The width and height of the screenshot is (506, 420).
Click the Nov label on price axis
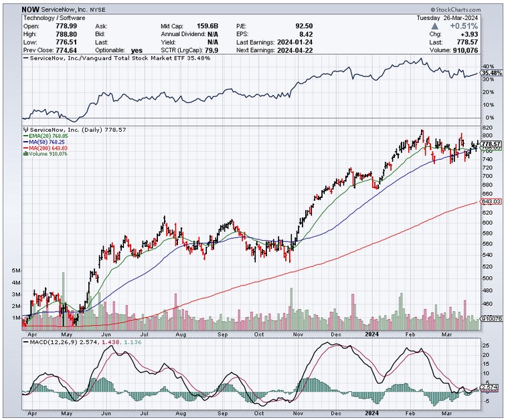pyautogui.click(x=299, y=332)
